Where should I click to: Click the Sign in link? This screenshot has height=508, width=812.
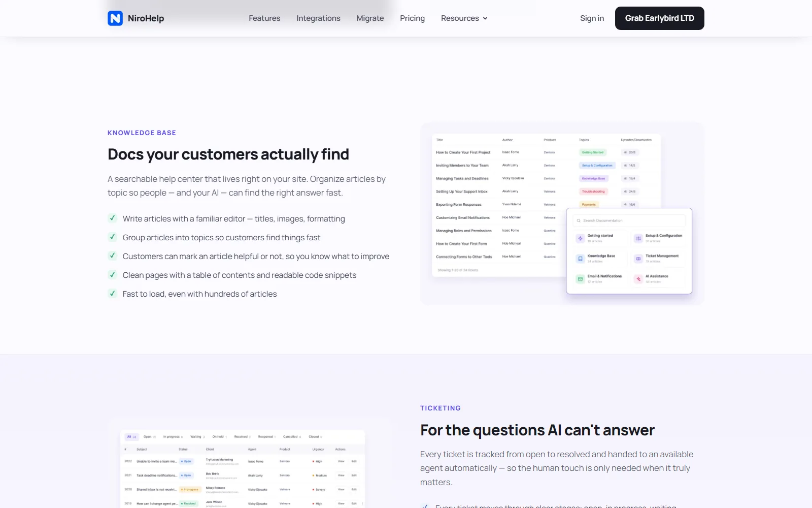[592, 18]
